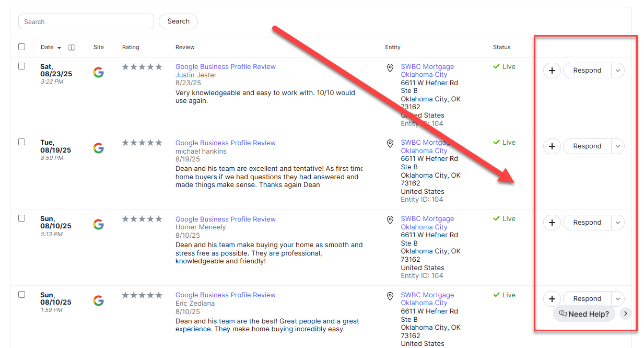Select checkbox for Sun 08/10/25 5:13 PM review
Viewport: 644px width, 348px height.
coord(21,218)
